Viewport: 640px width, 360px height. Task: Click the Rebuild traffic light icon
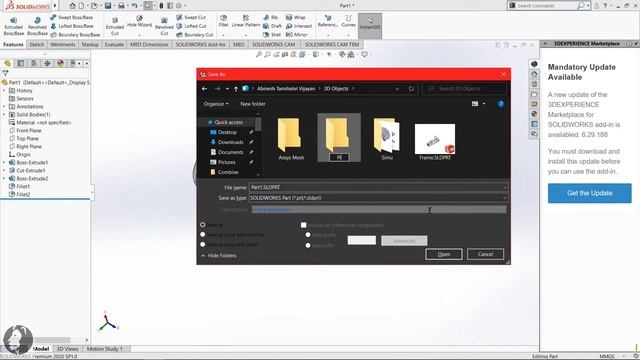pos(161,6)
